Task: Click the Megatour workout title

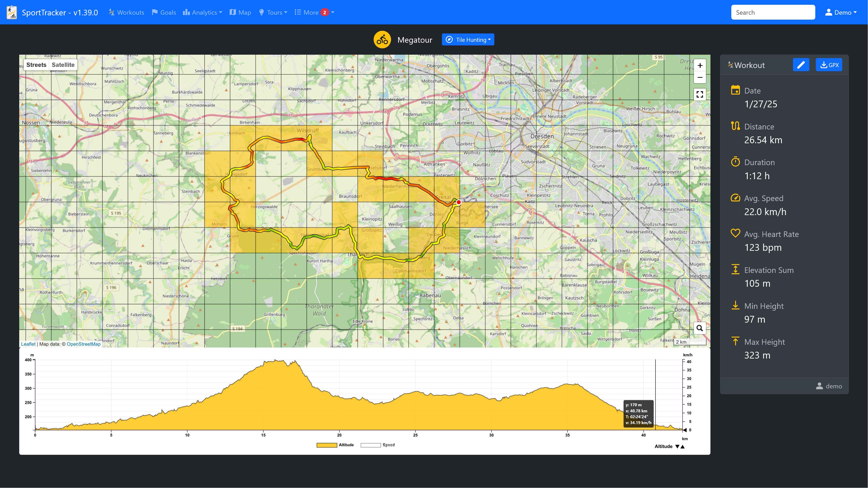Action: tap(415, 40)
